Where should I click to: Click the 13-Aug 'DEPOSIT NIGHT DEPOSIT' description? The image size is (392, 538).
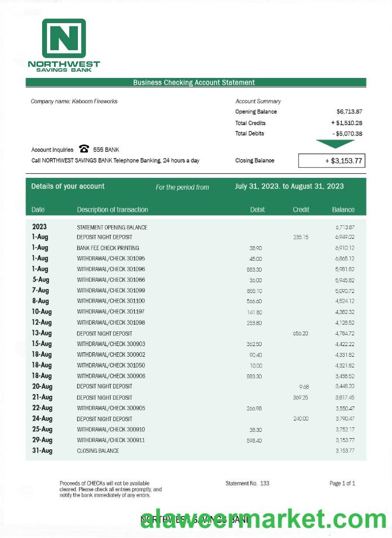pyautogui.click(x=104, y=334)
